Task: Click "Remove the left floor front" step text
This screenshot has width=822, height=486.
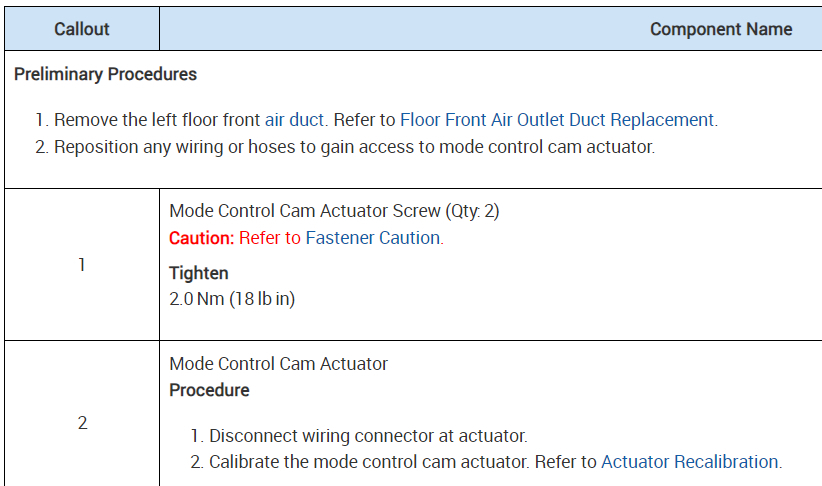Action: tap(157, 120)
